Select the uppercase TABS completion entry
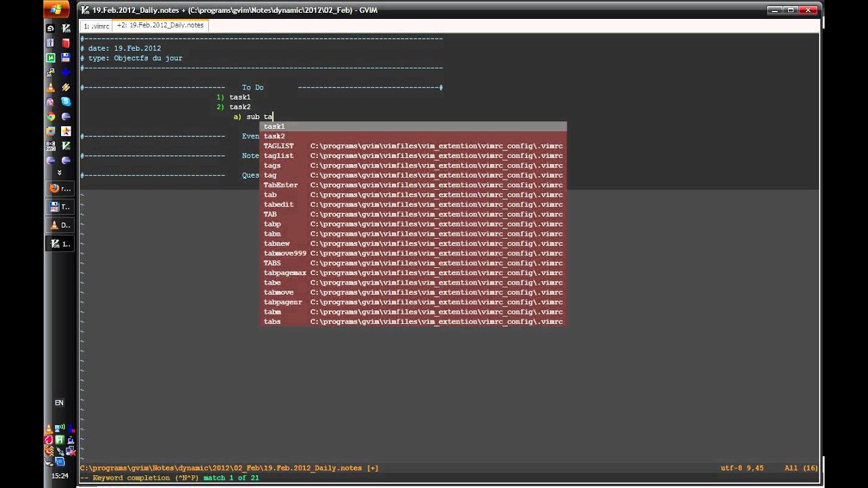Image resolution: width=868 pixels, height=488 pixels. 413,263
